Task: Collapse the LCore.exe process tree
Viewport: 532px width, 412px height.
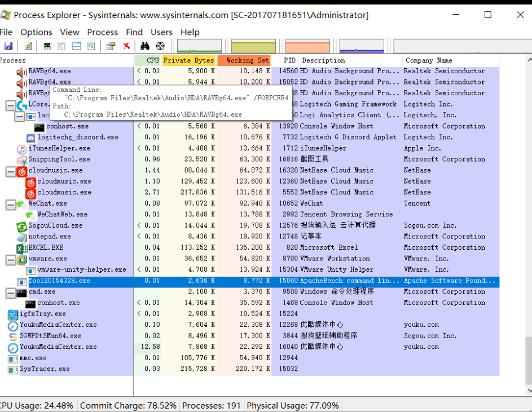Action: pyautogui.click(x=11, y=105)
